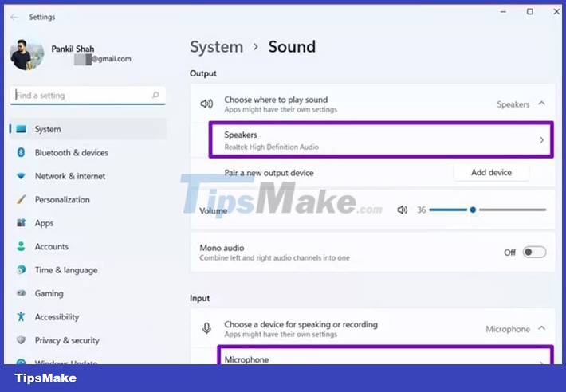The height and width of the screenshot is (392, 566).
Task: Open Time & language settings
Action: [x=66, y=270]
